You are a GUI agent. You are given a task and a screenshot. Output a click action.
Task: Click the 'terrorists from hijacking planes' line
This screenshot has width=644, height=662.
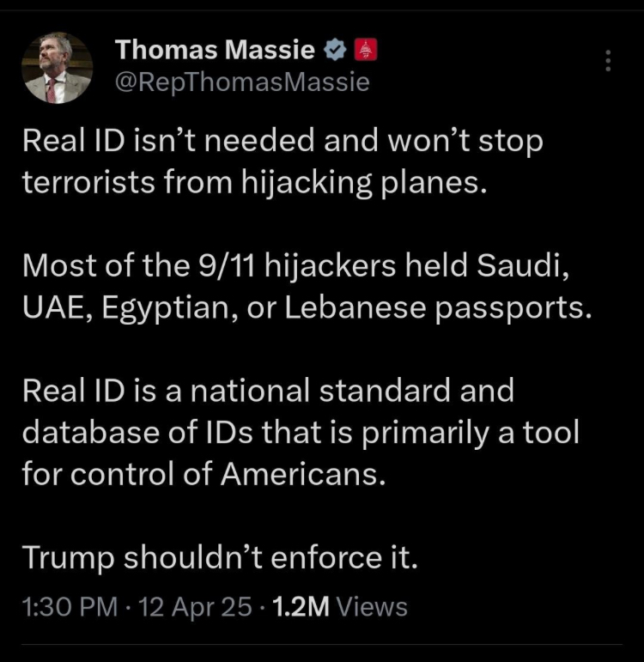pyautogui.click(x=255, y=182)
